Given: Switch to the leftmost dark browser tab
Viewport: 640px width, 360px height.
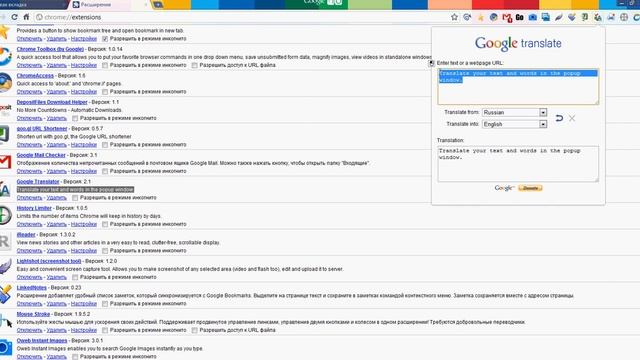Looking at the screenshot, I should 33,4.
